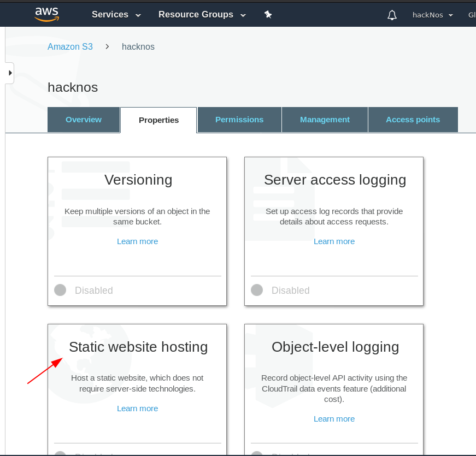The height and width of the screenshot is (456, 476).
Task: Open Learn more under Versioning
Action: pyautogui.click(x=138, y=241)
